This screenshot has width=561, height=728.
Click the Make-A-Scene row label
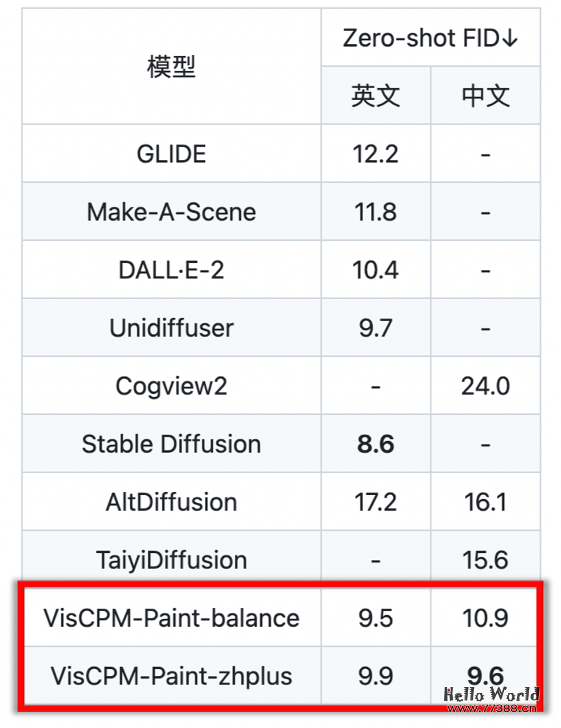[171, 212]
